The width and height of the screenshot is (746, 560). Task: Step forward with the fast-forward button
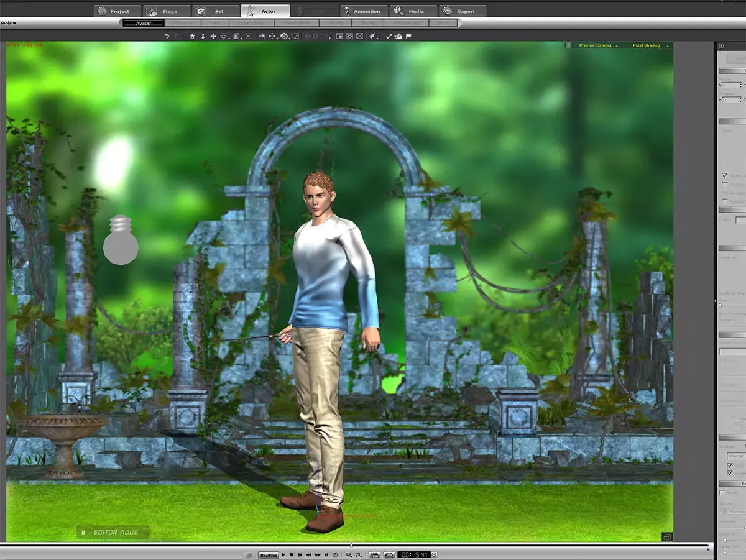click(x=318, y=554)
